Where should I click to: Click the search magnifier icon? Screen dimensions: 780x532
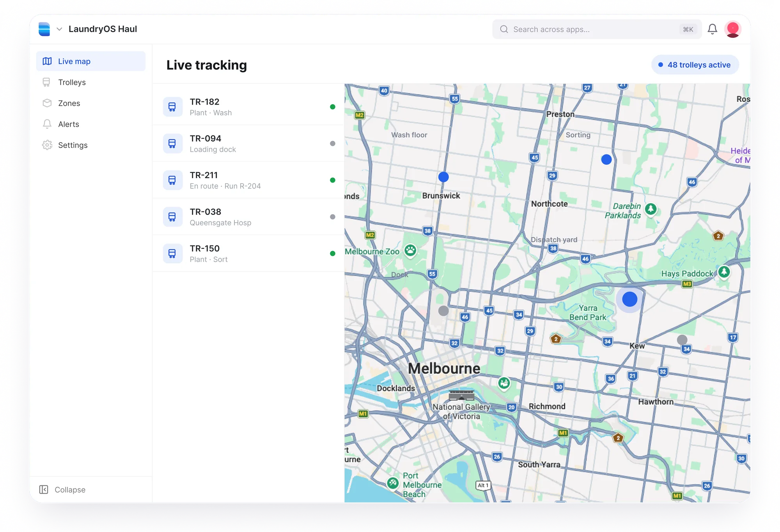[504, 29]
